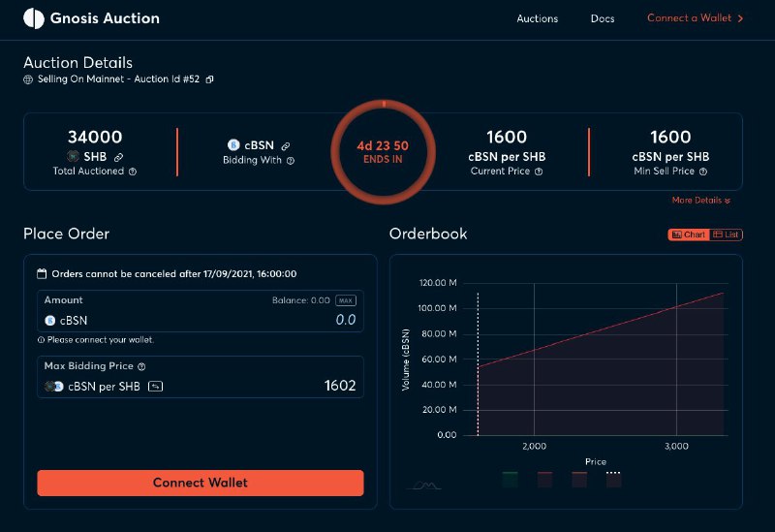Click the 2,000 price axis label
This screenshot has height=532, width=775.
click(x=535, y=446)
